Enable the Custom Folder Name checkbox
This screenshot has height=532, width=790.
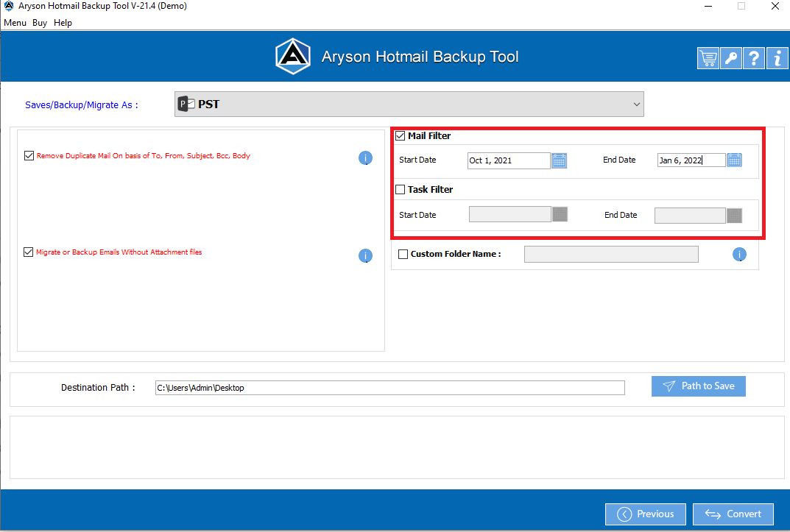click(403, 254)
